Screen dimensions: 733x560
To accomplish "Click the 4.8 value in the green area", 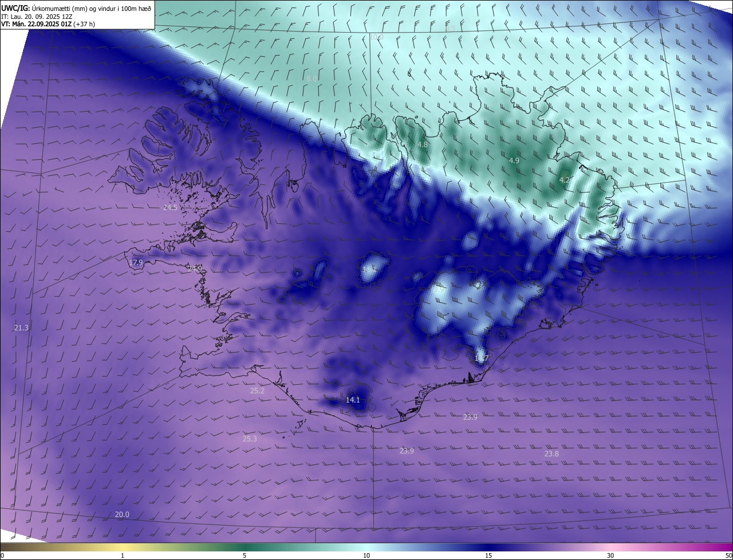I will (x=423, y=145).
